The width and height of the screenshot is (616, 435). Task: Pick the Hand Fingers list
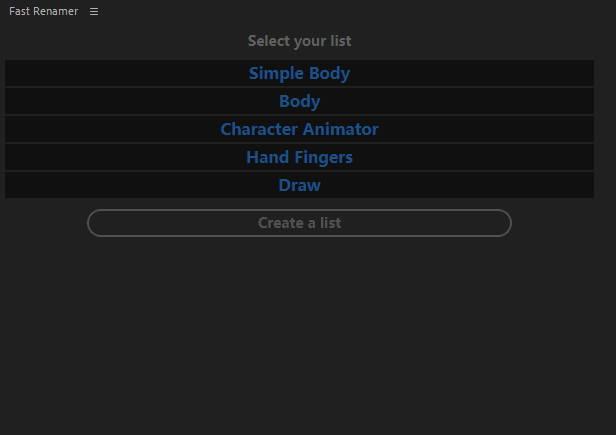click(299, 157)
